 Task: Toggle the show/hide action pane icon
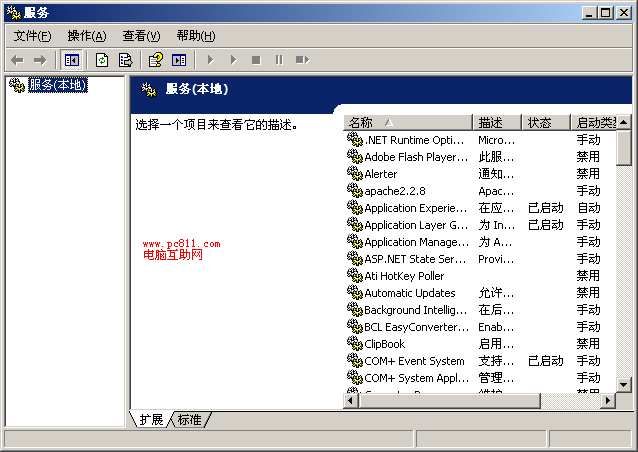(x=179, y=60)
